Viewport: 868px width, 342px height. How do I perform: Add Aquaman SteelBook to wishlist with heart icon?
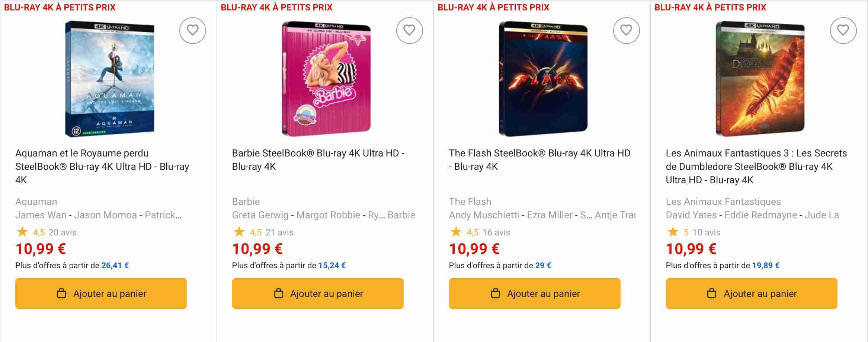[x=192, y=31]
